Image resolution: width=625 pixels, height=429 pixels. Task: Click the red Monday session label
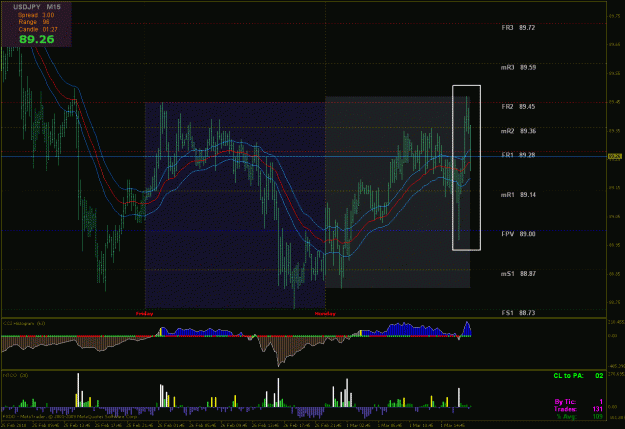325,314
